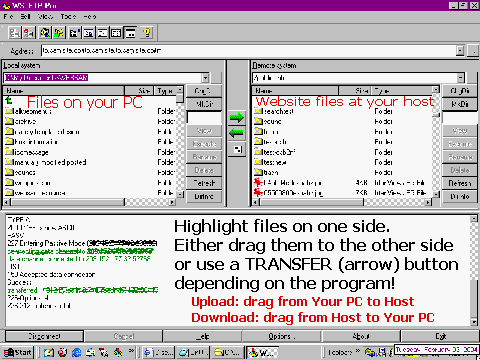Click the first blue window-layout toolbar icon
Screen dimensions: 480x360
(x=89, y=33)
